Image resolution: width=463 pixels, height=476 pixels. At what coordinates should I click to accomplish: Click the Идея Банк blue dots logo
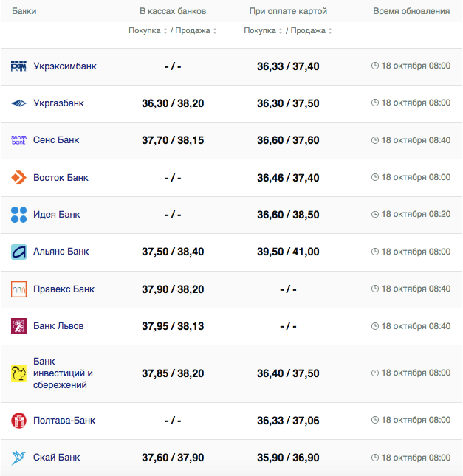pos(18,215)
